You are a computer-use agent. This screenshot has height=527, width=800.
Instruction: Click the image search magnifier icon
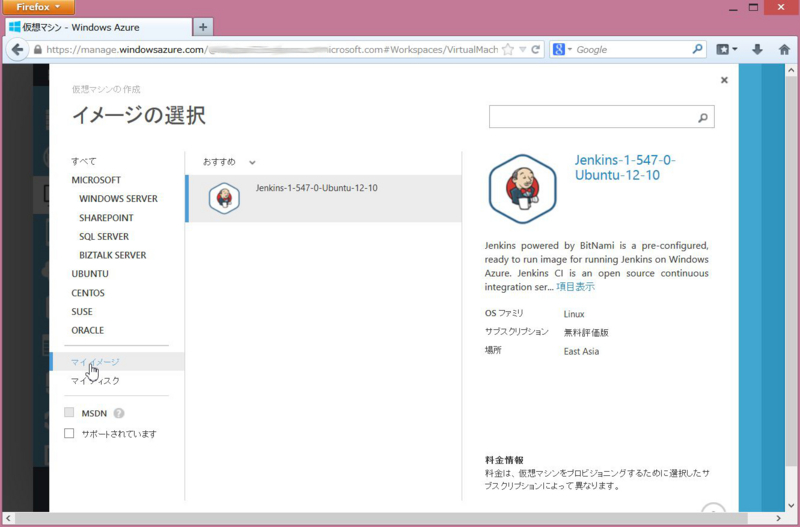703,118
